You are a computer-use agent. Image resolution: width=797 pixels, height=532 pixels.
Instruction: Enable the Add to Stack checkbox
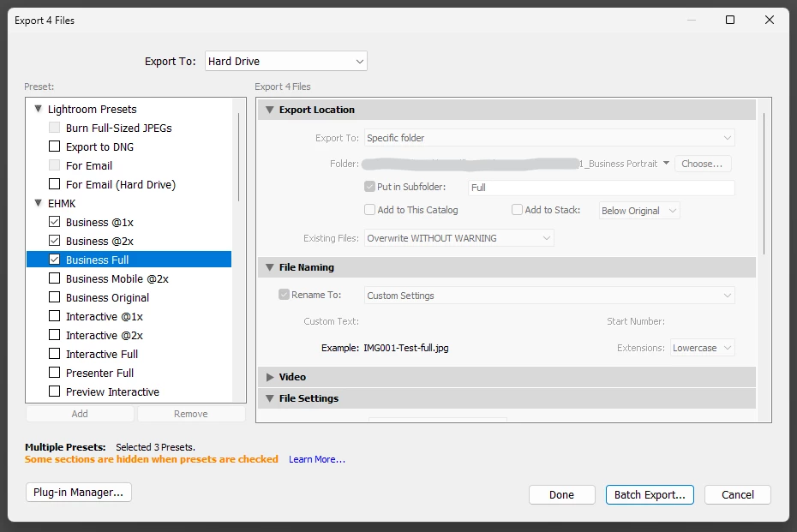517,209
